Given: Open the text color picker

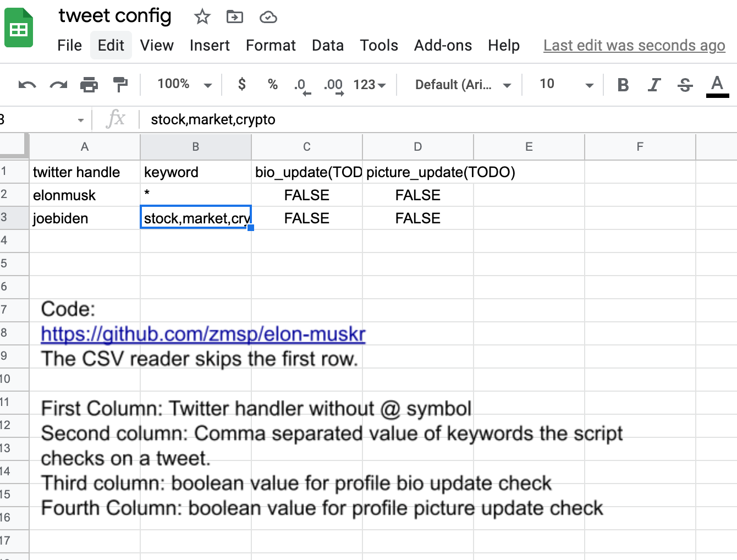Looking at the screenshot, I should point(717,86).
